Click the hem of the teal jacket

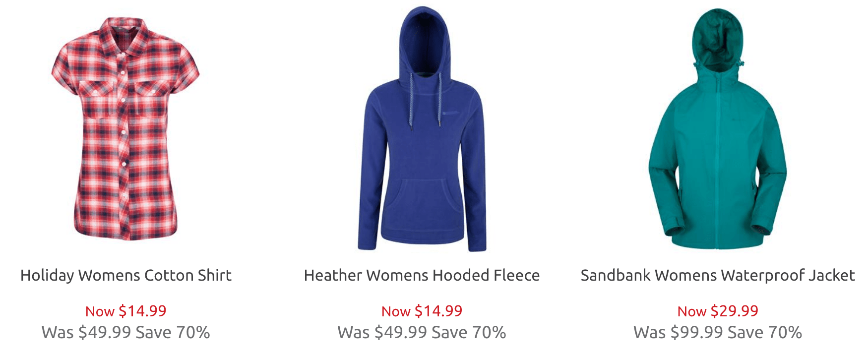click(x=718, y=243)
